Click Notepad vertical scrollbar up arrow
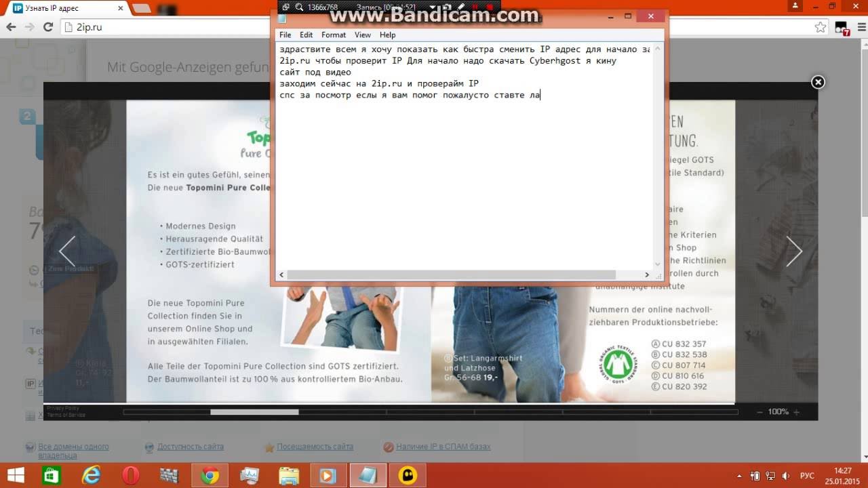Image resolution: width=868 pixels, height=488 pixels. tap(658, 49)
